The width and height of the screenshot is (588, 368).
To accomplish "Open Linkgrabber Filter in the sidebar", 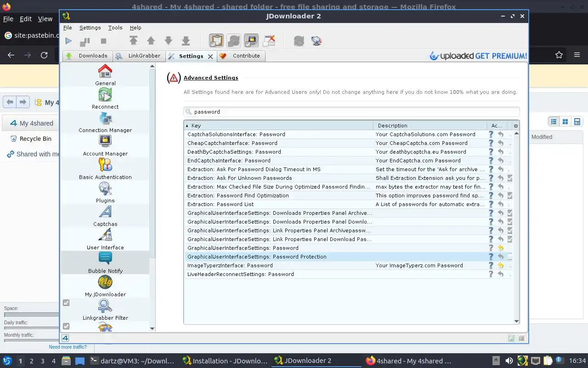I will click(x=105, y=310).
